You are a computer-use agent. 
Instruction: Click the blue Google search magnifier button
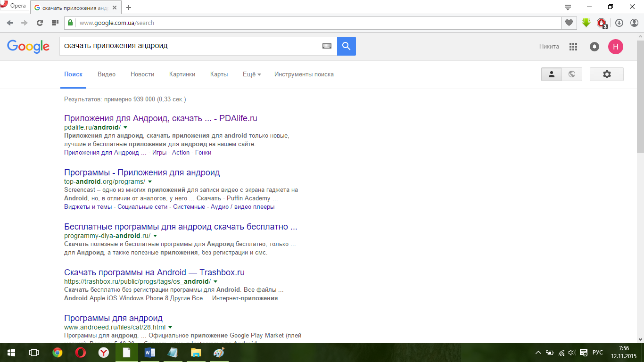click(346, 46)
